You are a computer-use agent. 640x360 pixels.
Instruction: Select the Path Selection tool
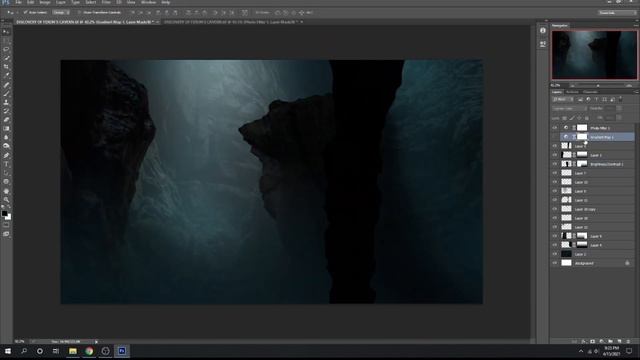[x=6, y=173]
